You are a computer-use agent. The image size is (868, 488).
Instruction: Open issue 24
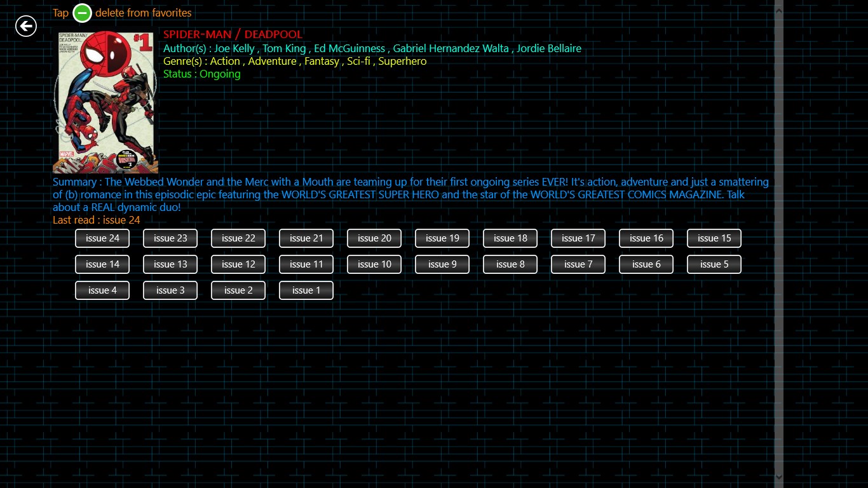(102, 238)
